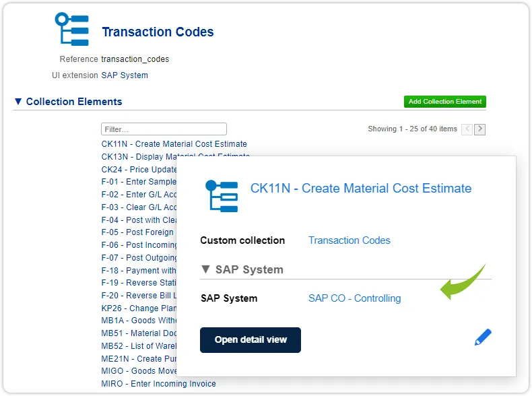Open the Transaction Codes custom collection link

point(350,240)
